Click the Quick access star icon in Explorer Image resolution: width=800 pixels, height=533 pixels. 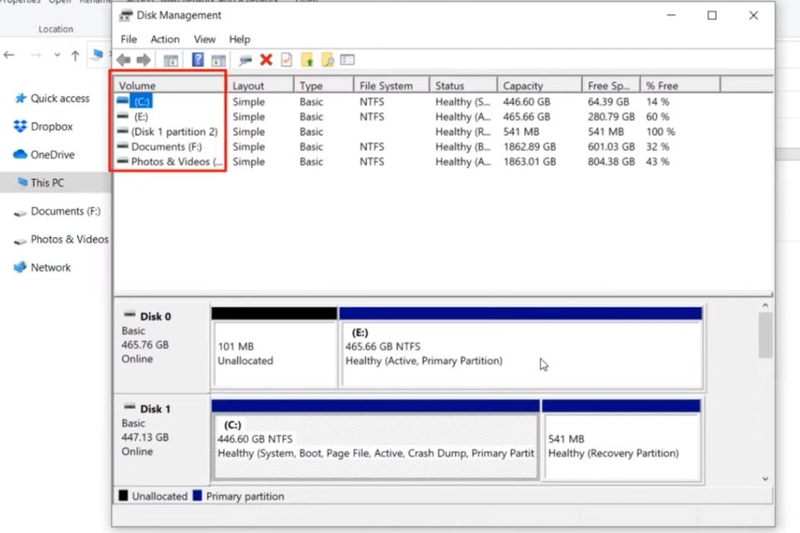point(20,98)
